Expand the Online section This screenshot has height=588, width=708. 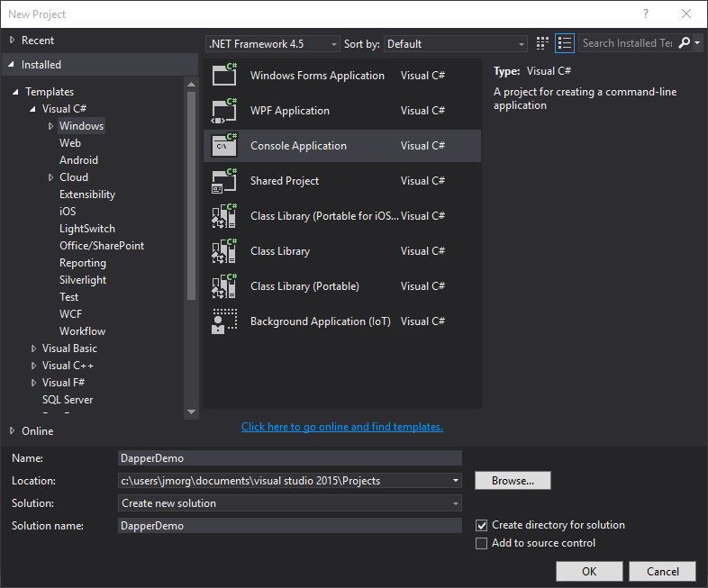(x=13, y=431)
